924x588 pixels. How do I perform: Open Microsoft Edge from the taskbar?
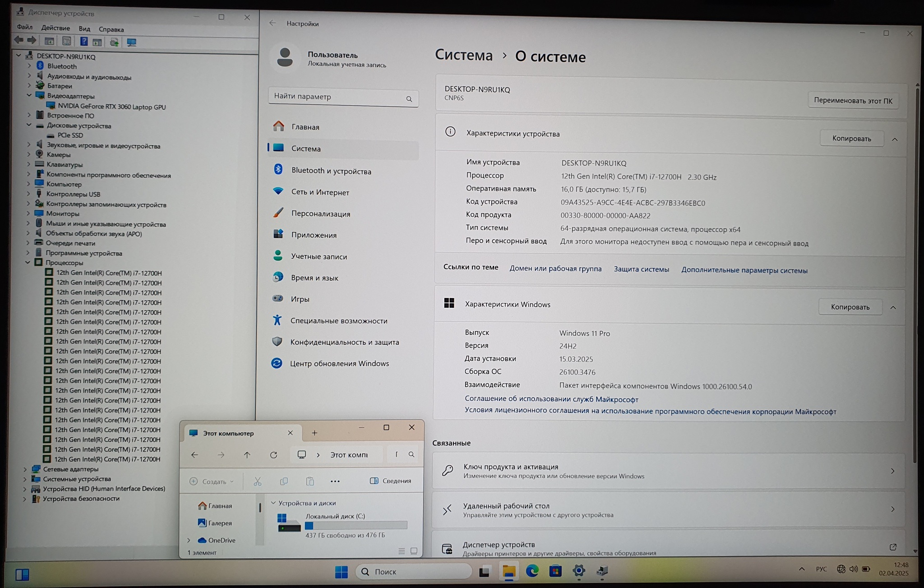[x=532, y=571]
